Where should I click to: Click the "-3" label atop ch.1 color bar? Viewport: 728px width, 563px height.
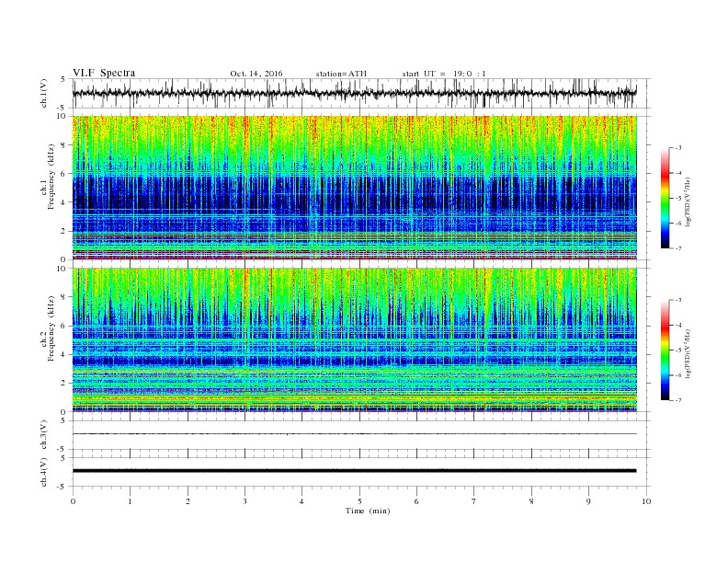[678, 148]
